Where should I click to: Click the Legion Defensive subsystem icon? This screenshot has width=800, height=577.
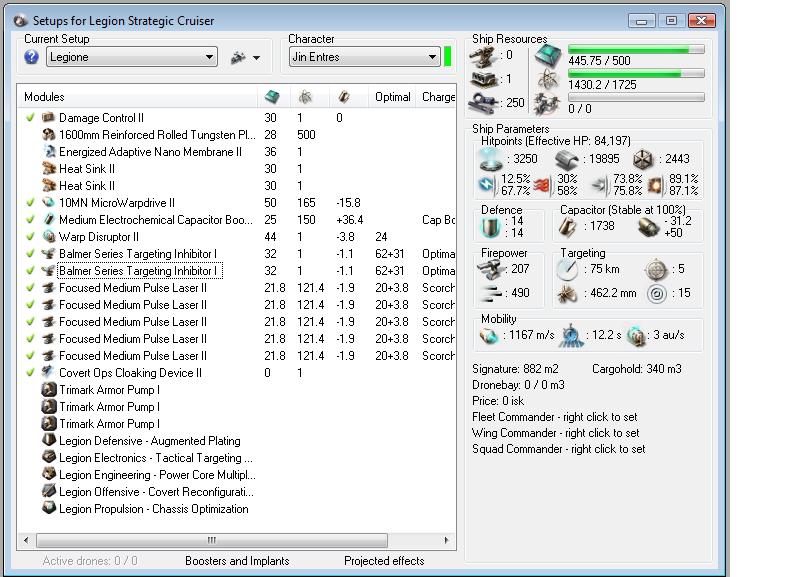point(48,440)
